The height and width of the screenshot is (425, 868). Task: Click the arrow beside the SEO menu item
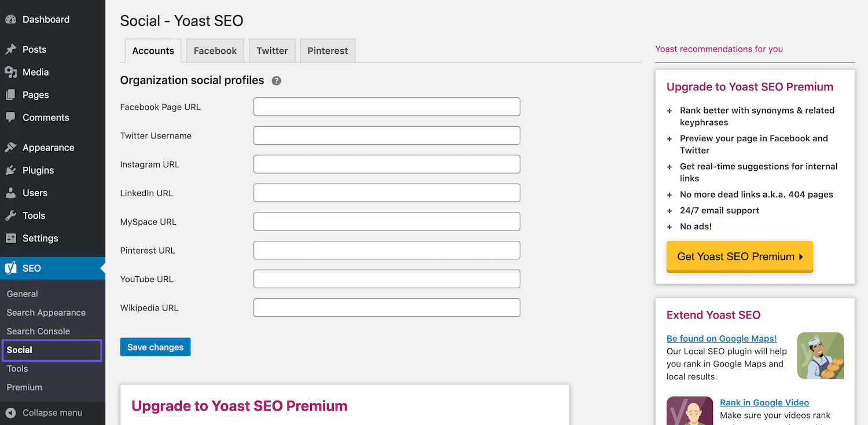pos(102,268)
